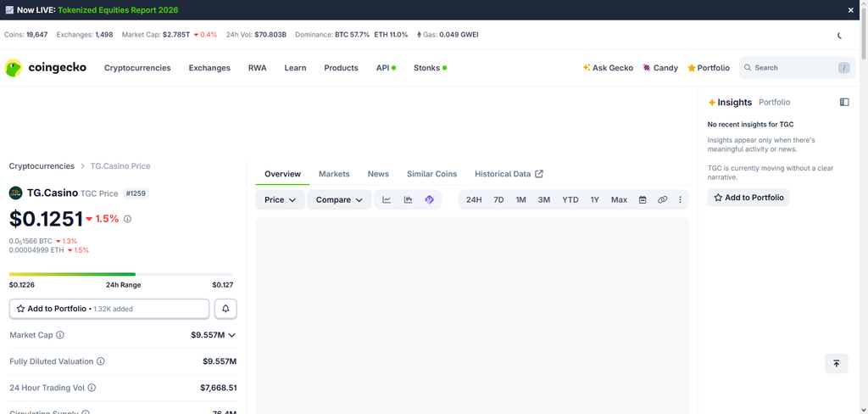
Task: Select the Max chart range
Action: pos(619,199)
